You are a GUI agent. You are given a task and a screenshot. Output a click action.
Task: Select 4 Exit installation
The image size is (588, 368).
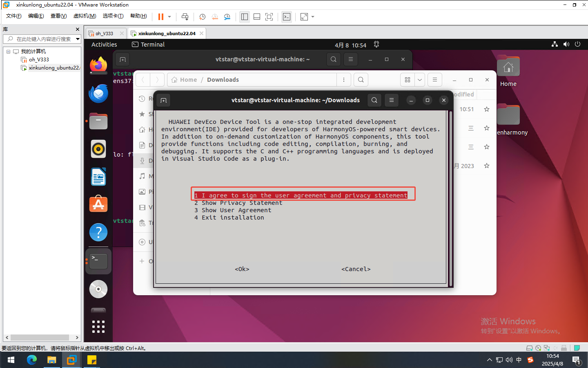point(229,218)
